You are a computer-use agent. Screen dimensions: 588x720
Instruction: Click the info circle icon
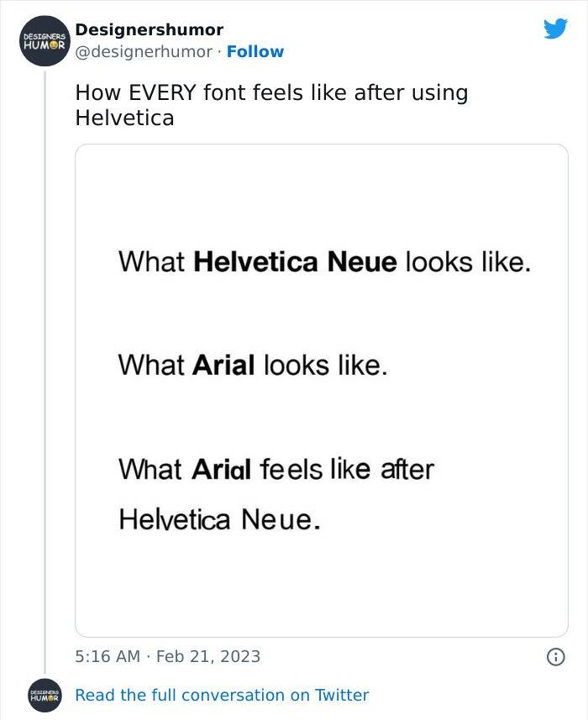click(555, 656)
